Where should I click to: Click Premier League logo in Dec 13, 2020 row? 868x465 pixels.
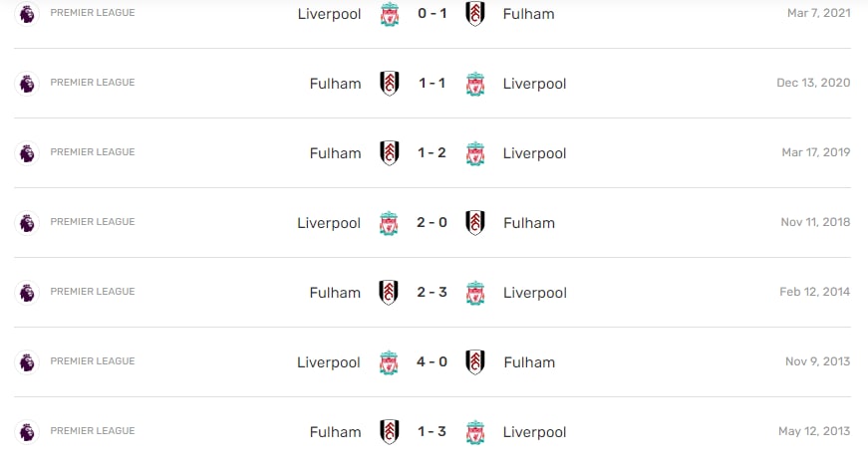27,84
